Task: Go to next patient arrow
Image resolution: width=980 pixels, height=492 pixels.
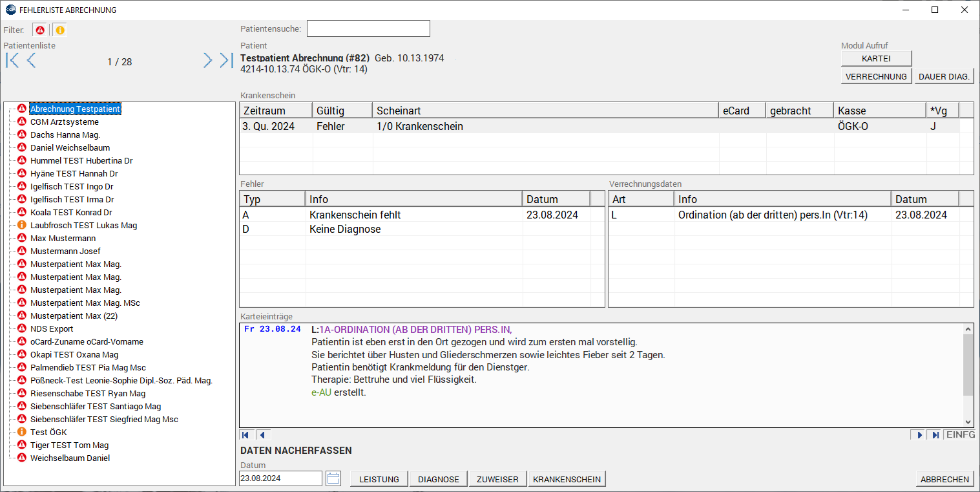Action: [x=207, y=61]
